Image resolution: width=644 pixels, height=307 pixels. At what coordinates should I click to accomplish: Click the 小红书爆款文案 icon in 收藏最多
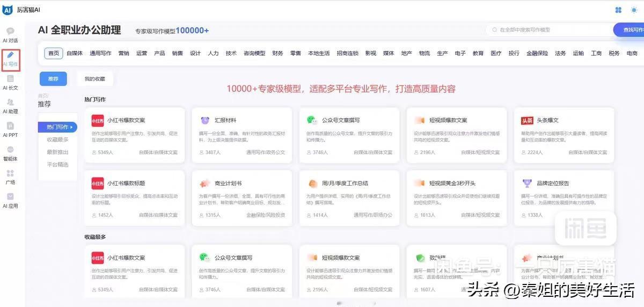coord(97,258)
